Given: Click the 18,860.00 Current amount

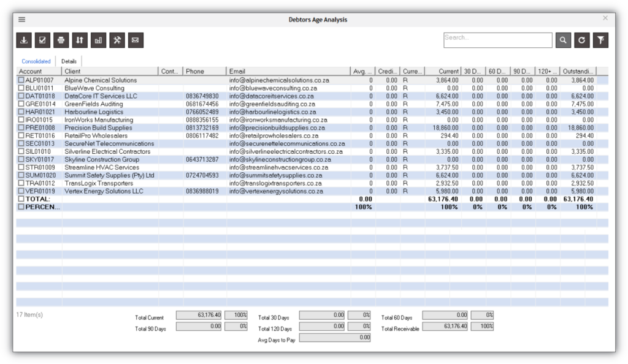Looking at the screenshot, I should click(x=445, y=127).
